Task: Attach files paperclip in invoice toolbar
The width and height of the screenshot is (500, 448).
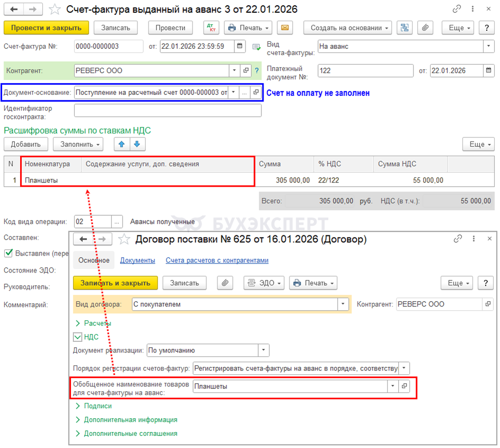Action: (425, 28)
